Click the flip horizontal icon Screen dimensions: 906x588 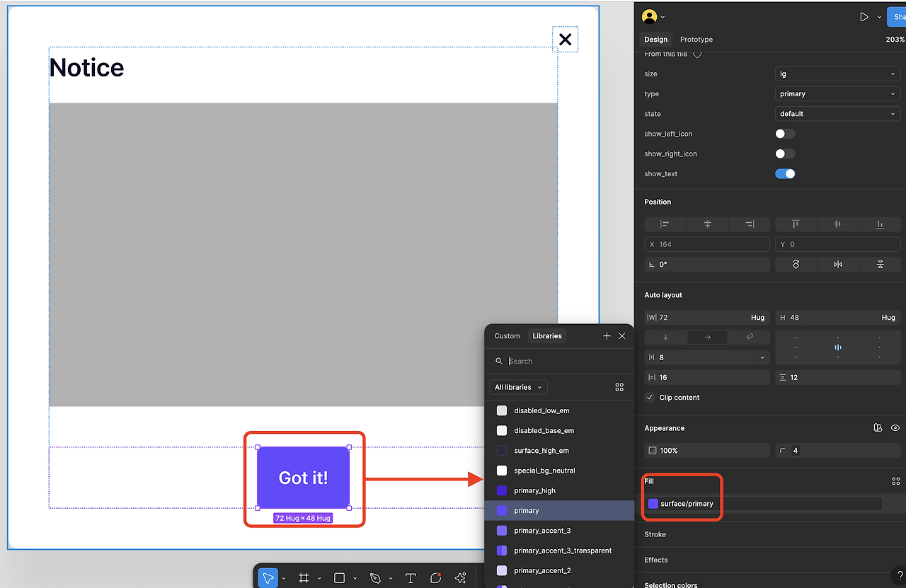[x=838, y=264]
